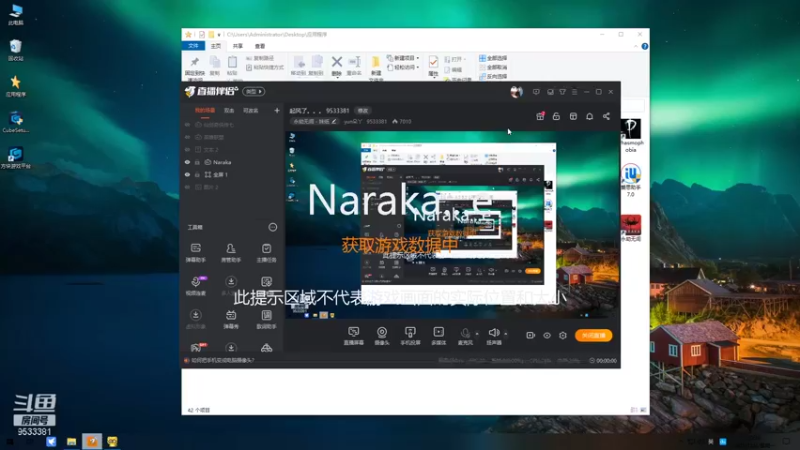Viewport: 800px width, 450px height.
Task: Open the help tip link in status bar
Action: pyautogui.click(x=222, y=360)
